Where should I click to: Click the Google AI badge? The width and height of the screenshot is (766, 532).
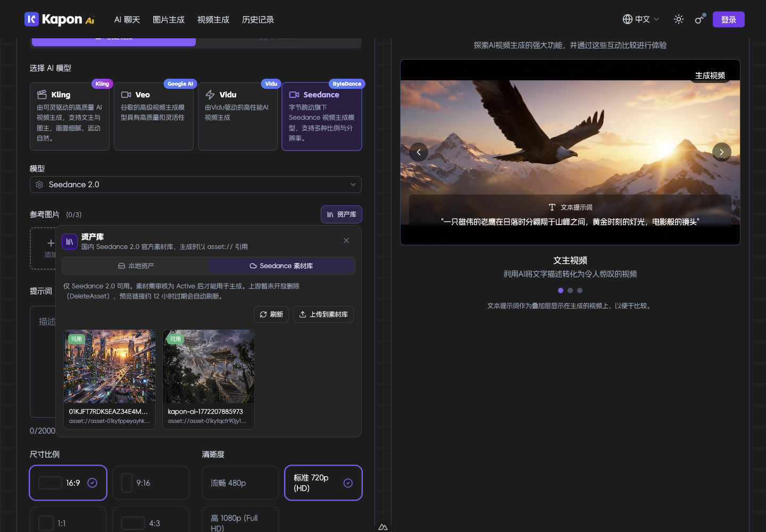tap(180, 84)
